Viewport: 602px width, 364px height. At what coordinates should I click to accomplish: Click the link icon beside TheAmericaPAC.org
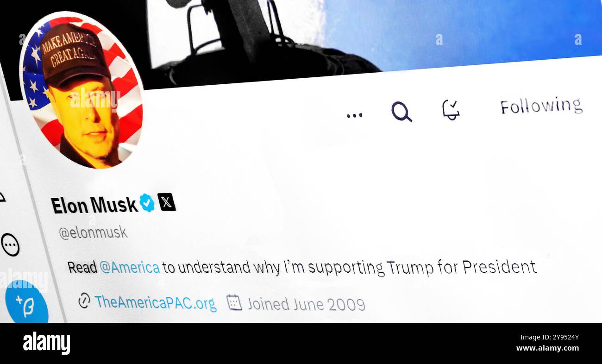[84, 301]
